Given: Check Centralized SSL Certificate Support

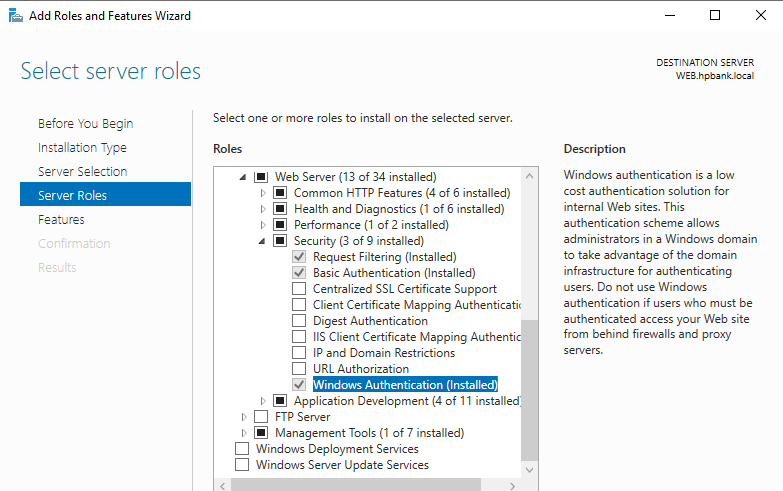Looking at the screenshot, I should [299, 289].
